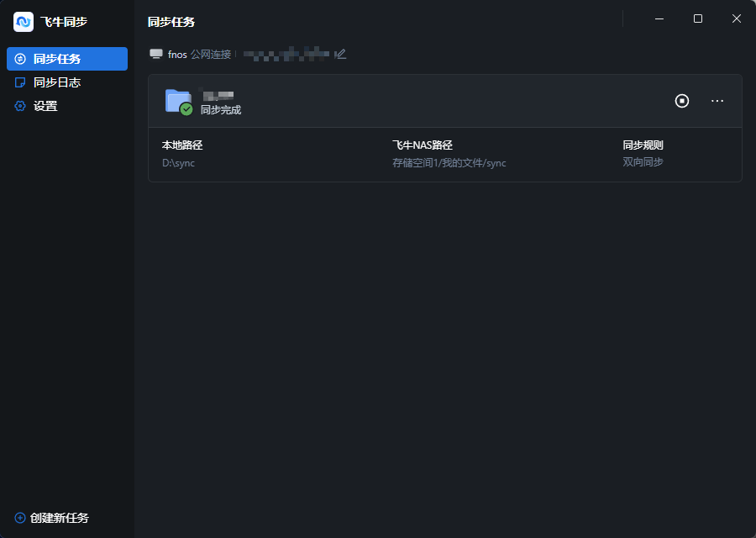
Task: Click the 飞牛同步 app logo
Action: (24, 22)
